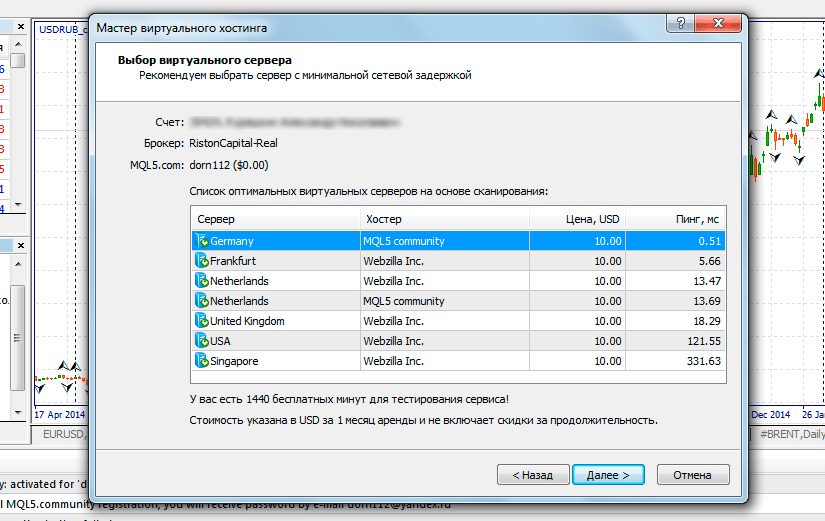Click the MQL5.com account dorn112 ($0.00)
The image size is (825, 521).
pos(229,165)
